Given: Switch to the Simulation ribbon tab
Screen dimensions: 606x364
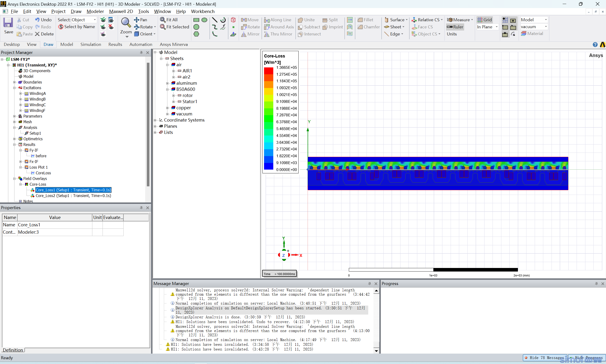Looking at the screenshot, I should pyautogui.click(x=91, y=44).
